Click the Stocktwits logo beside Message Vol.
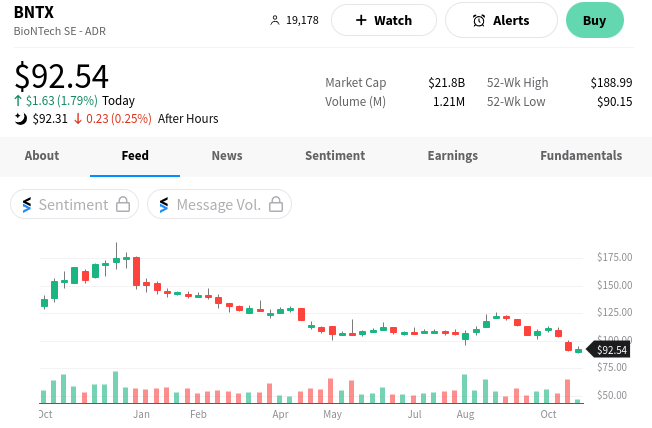Image resolution: width=652 pixels, height=428 pixels. tap(164, 204)
